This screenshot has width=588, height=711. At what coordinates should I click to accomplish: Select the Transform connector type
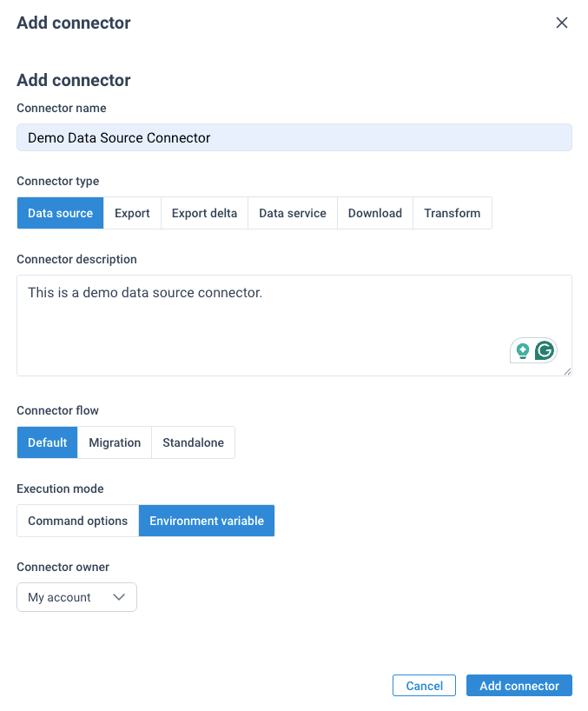(x=452, y=212)
